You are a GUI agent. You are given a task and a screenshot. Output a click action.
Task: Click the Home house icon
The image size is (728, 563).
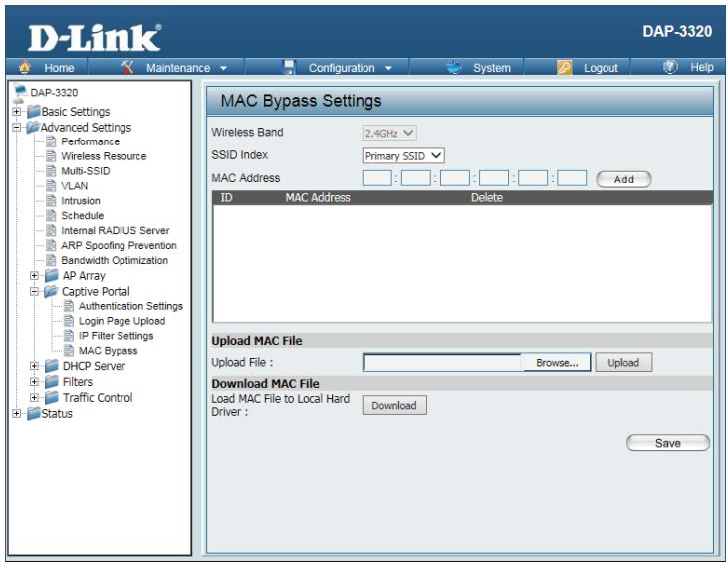(x=25, y=67)
